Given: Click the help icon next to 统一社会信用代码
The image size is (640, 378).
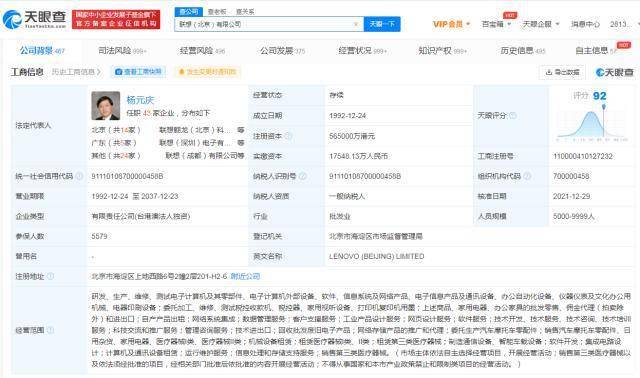Looking at the screenshot, I should point(80,176).
